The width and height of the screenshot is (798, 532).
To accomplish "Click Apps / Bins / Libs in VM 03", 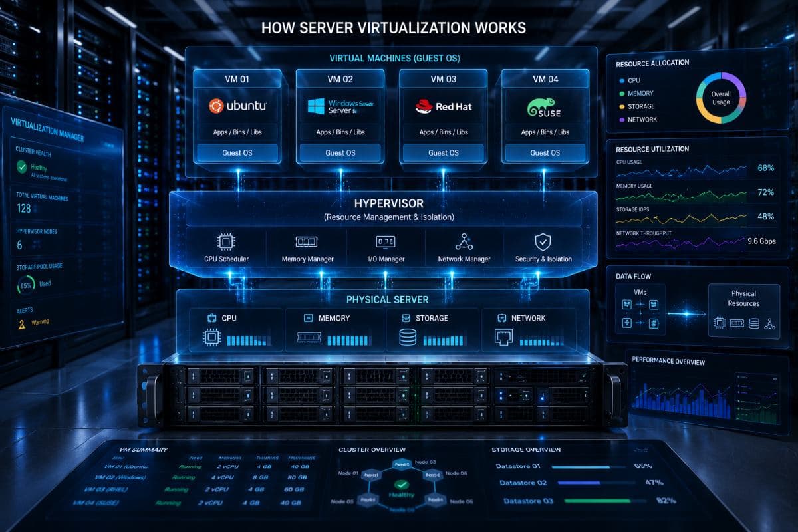I will tap(443, 132).
